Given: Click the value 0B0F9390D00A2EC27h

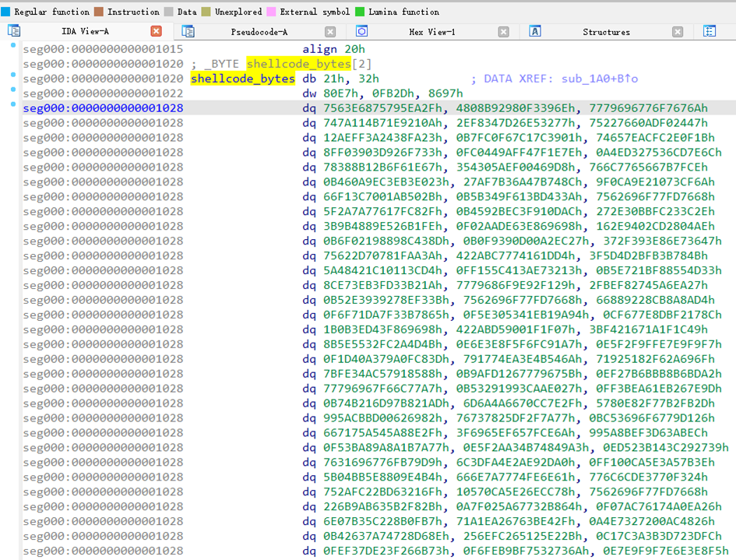Looking at the screenshot, I should pyautogui.click(x=526, y=241).
